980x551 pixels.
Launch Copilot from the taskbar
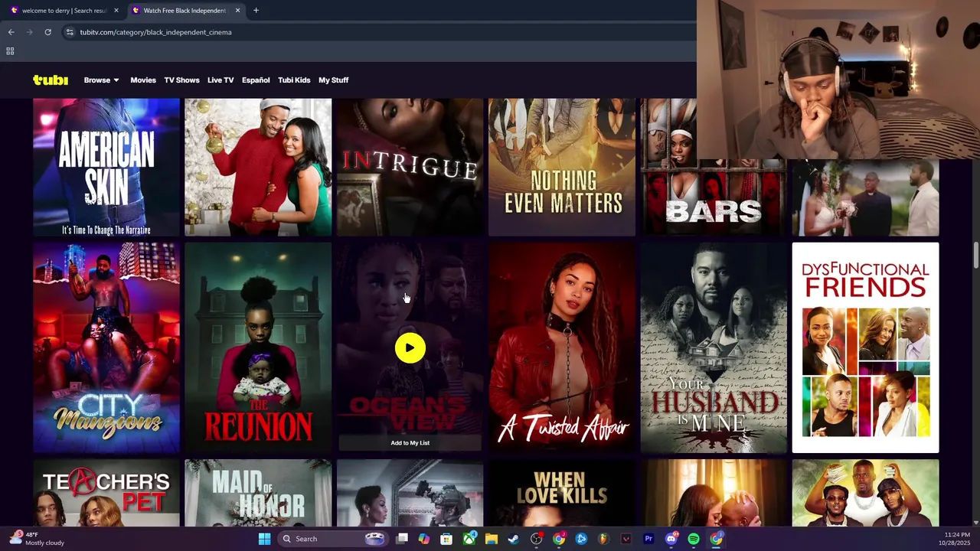point(424,539)
